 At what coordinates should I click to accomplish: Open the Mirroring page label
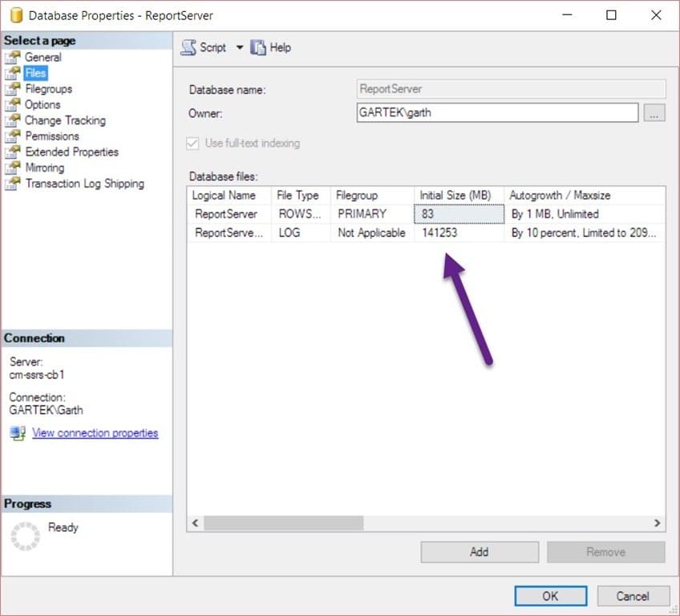click(x=45, y=168)
